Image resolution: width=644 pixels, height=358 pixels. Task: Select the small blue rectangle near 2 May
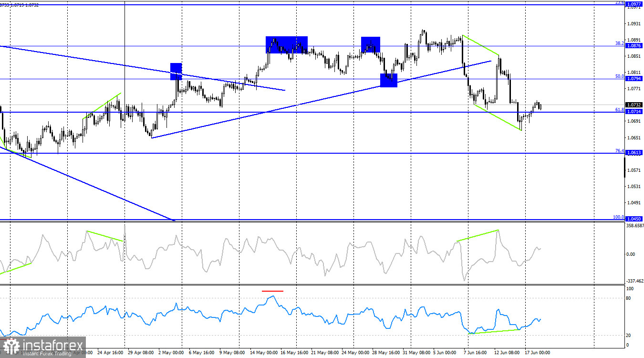[176, 72]
